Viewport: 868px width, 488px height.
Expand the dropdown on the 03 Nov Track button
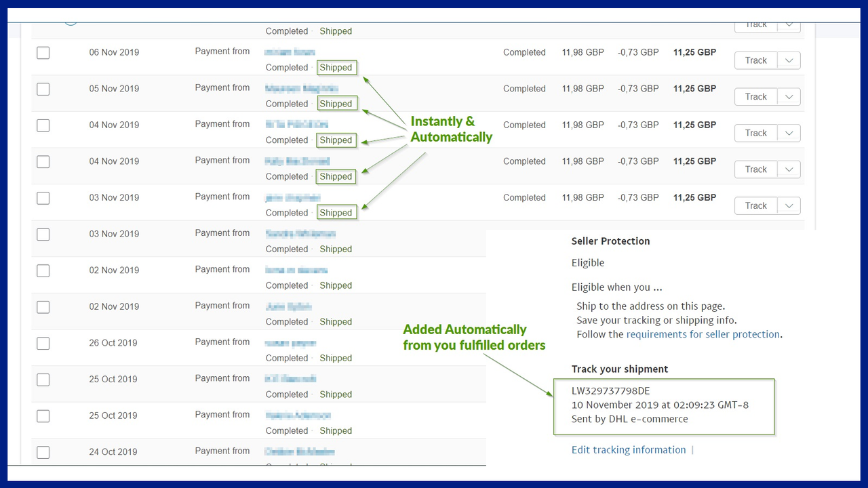pyautogui.click(x=789, y=205)
